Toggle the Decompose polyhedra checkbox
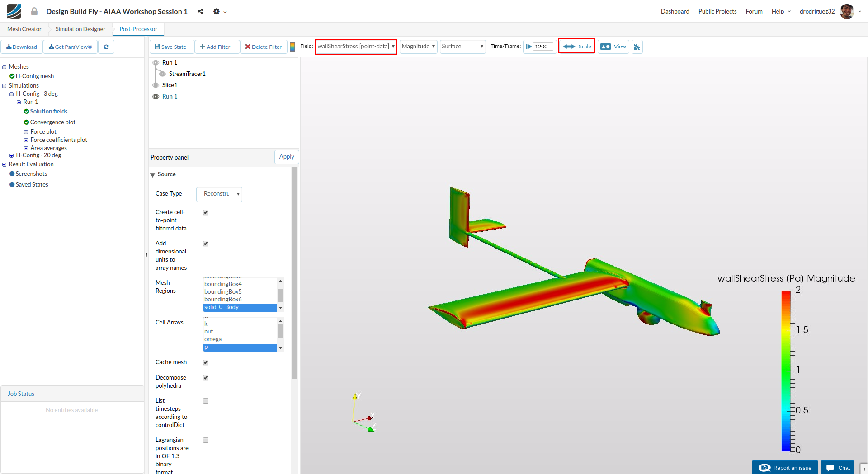868x474 pixels. 206,378
